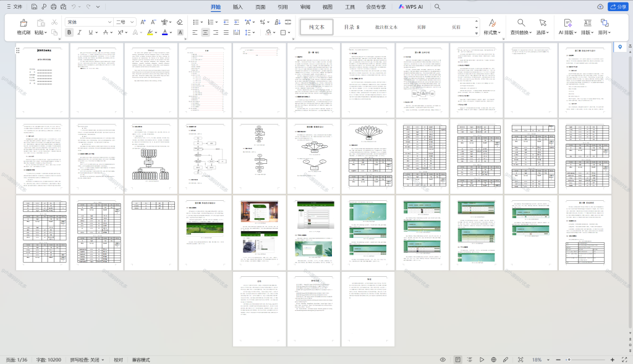The image size is (633, 364).
Task: Expand the line spacing dropdown
Action: pos(253,33)
